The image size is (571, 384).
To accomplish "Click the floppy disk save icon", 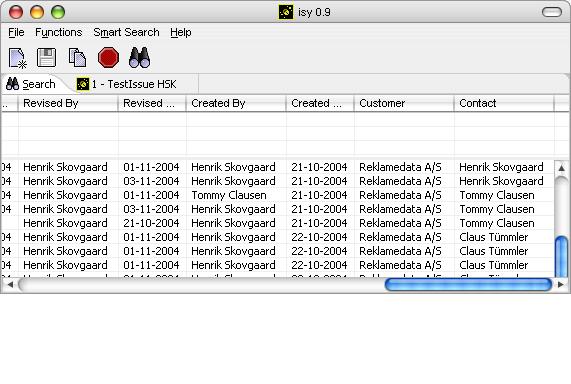I will click(x=47, y=58).
